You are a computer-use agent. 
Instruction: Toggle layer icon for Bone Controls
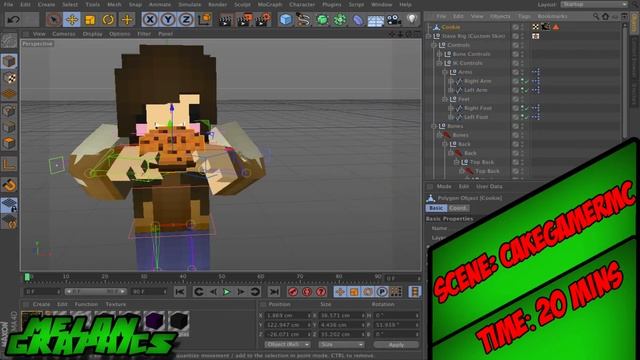tap(516, 54)
